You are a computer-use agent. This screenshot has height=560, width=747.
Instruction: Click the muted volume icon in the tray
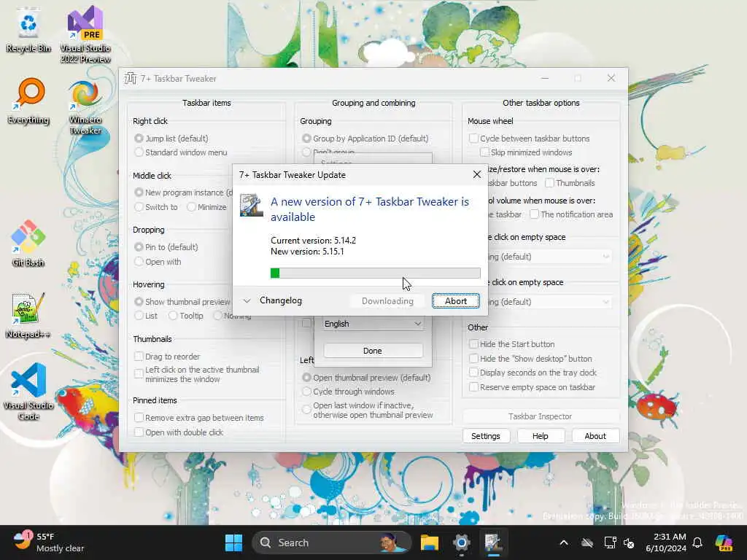coord(629,542)
